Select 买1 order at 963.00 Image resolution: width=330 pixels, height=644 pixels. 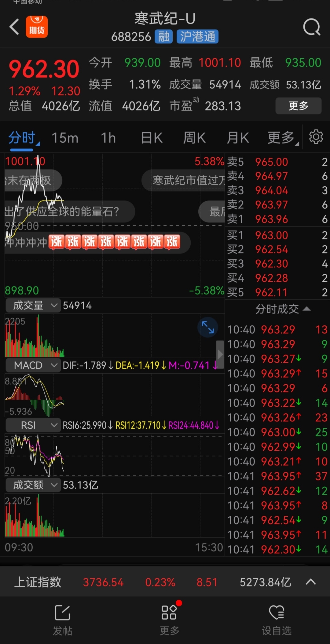point(277,235)
